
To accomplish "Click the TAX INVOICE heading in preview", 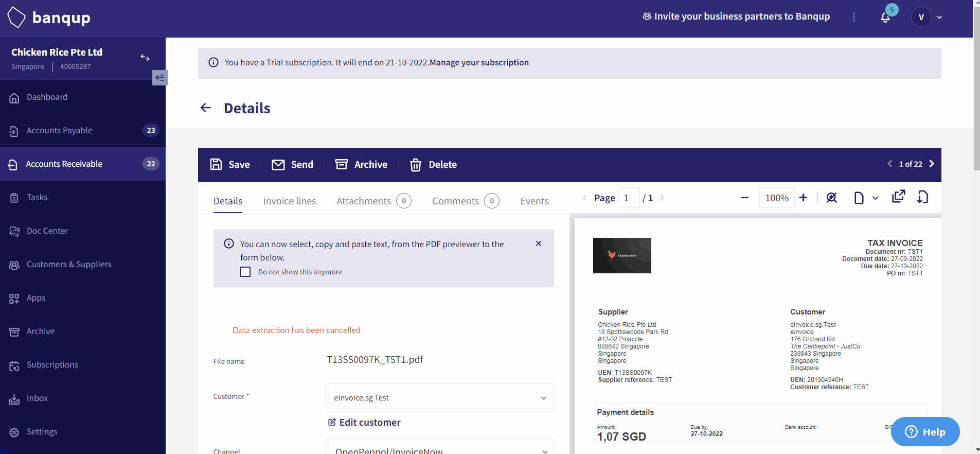I will coord(895,243).
